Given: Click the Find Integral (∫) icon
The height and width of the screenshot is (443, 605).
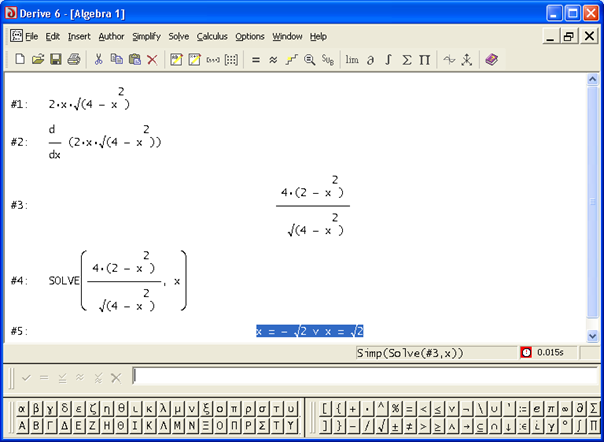Looking at the screenshot, I should tap(389, 60).
